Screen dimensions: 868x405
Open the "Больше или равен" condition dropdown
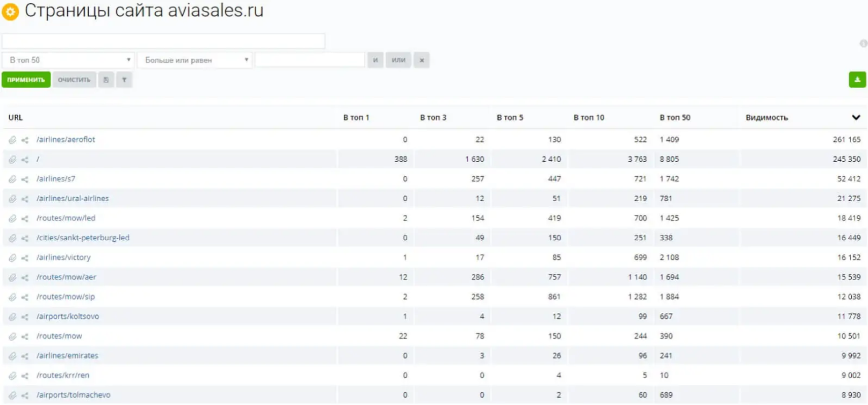[195, 60]
